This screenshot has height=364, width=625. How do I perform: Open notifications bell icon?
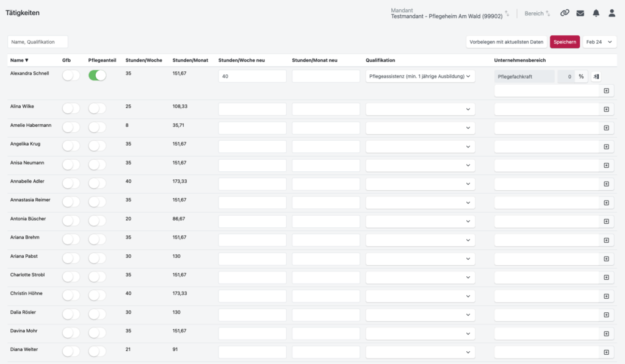click(596, 13)
